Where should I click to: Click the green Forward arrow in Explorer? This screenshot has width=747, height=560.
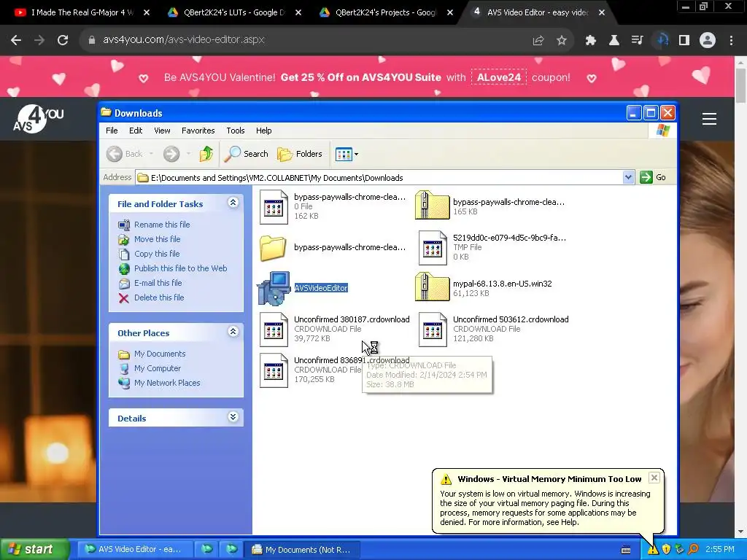pyautogui.click(x=171, y=154)
